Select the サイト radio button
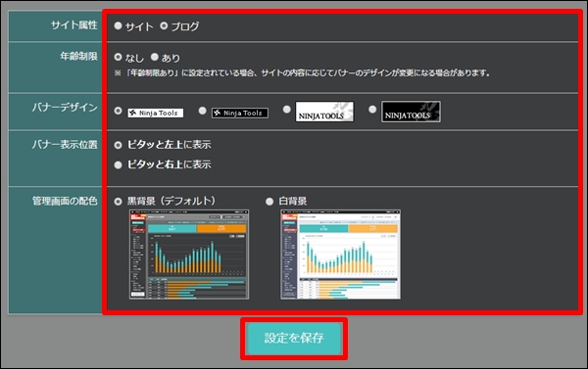Image resolution: width=588 pixels, height=369 pixels. pyautogui.click(x=119, y=25)
